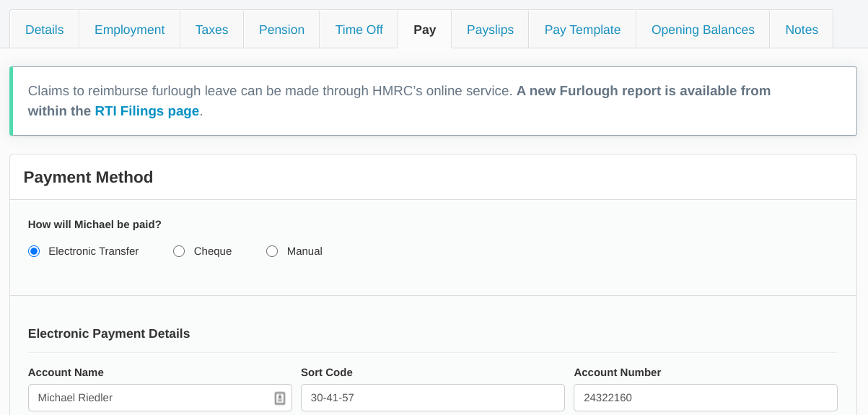Open the Taxes tab
Image resolution: width=868 pixels, height=415 pixels.
pos(211,30)
